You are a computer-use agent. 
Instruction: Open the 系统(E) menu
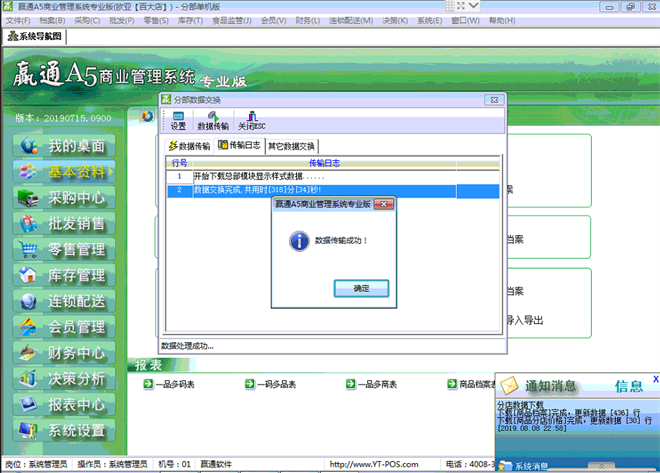point(430,21)
